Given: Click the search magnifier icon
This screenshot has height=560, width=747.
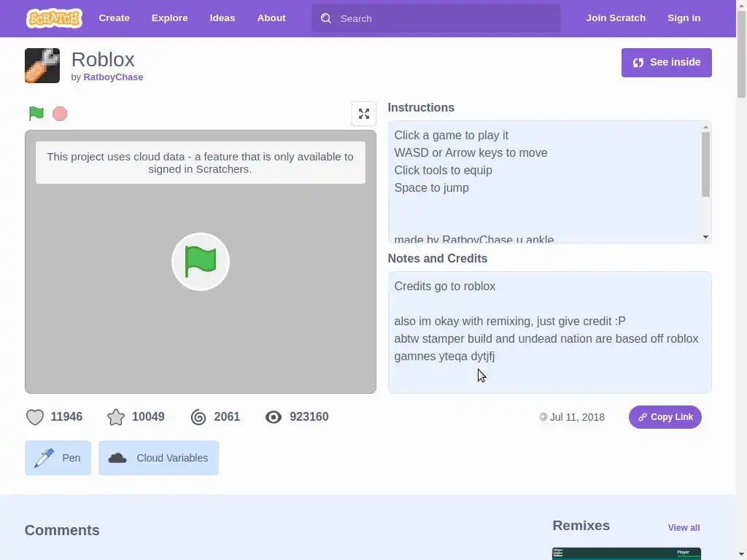Looking at the screenshot, I should pos(326,18).
